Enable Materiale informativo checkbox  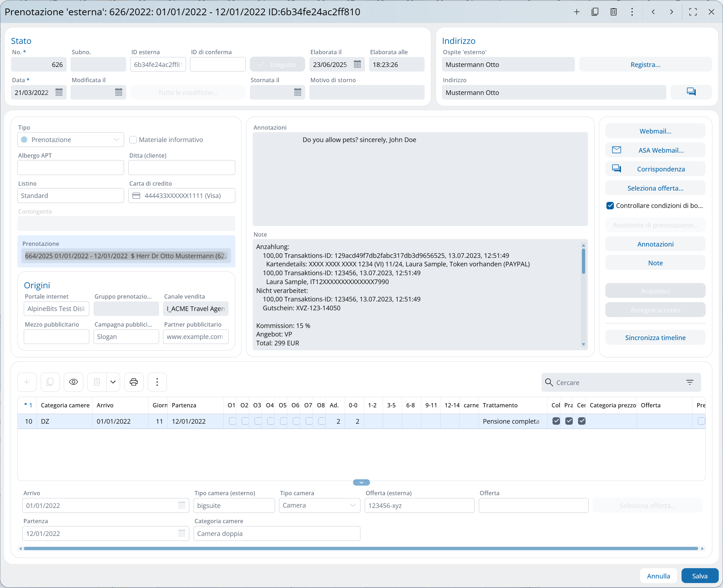[x=133, y=140]
